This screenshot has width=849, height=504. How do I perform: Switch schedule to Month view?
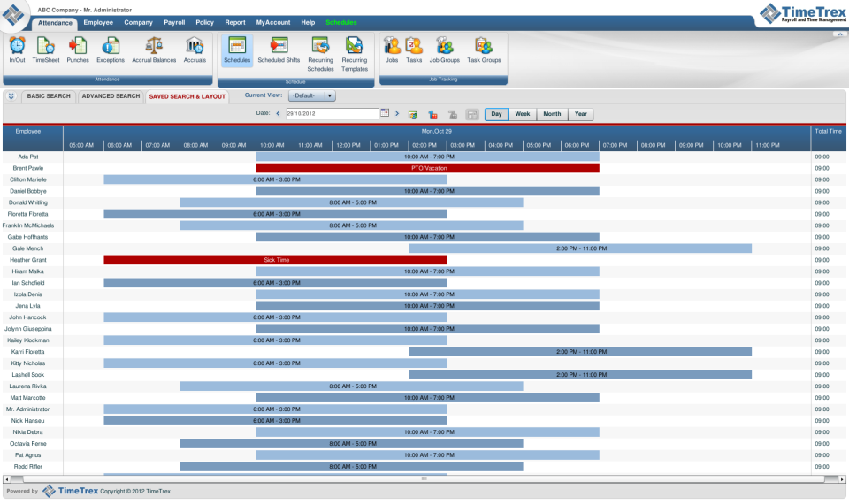(552, 114)
